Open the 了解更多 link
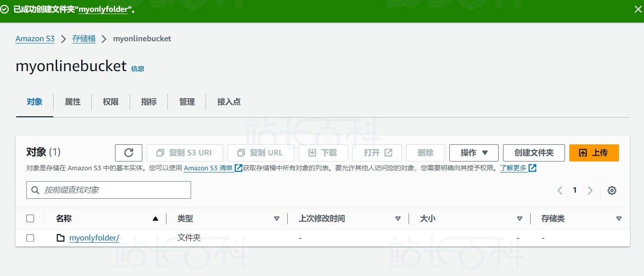The height and width of the screenshot is (276, 644). coord(513,168)
